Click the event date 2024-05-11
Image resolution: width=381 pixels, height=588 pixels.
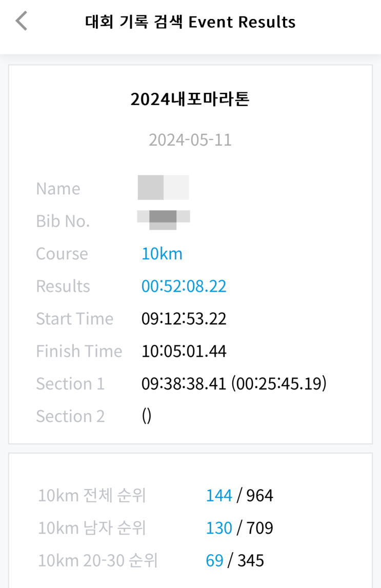190,140
